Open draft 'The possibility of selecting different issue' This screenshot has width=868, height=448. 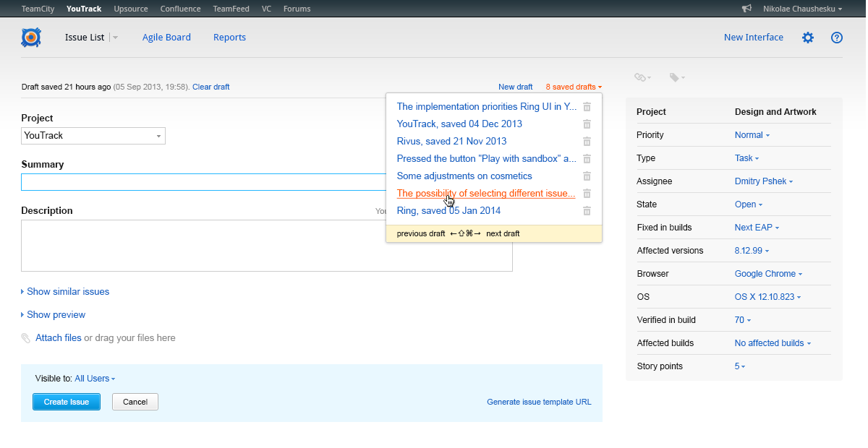[x=486, y=194]
